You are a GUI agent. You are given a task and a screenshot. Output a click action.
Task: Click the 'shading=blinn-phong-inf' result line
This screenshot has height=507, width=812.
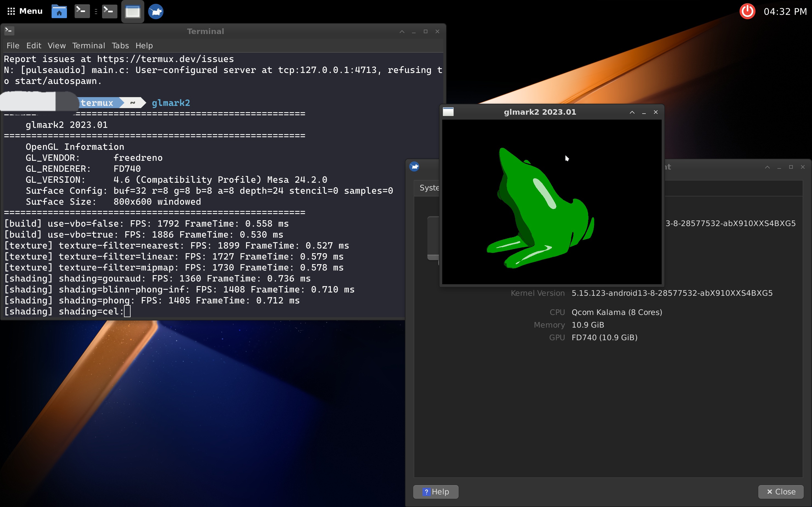179,289
